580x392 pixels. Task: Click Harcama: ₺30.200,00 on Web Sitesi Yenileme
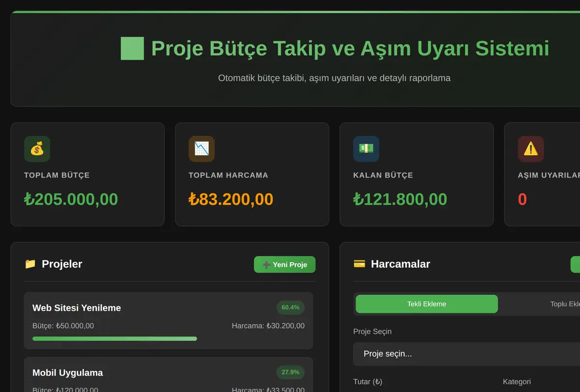268,326
